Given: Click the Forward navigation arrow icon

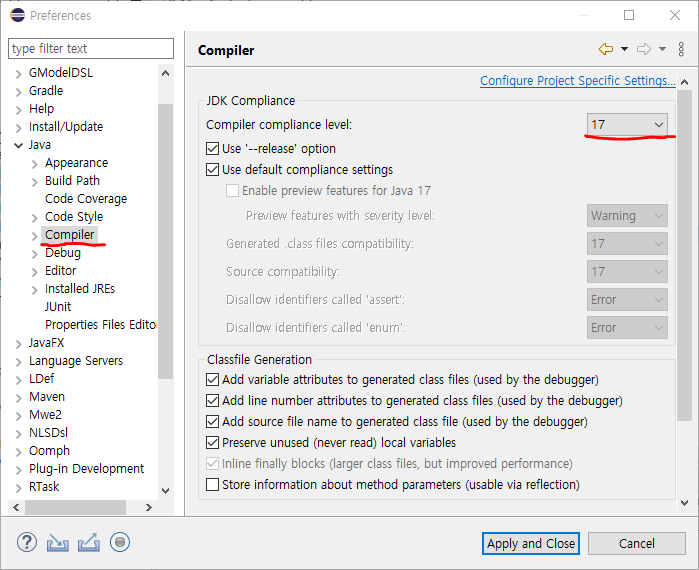Looking at the screenshot, I should (644, 49).
